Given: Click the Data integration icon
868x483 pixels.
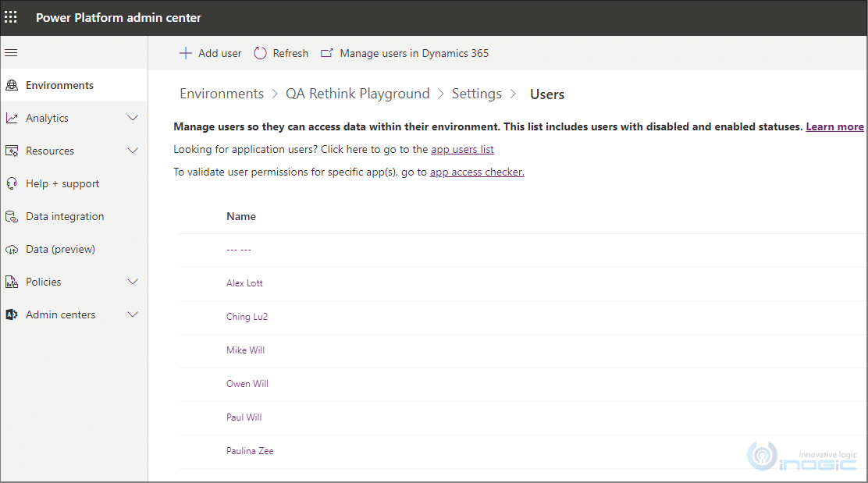Looking at the screenshot, I should coord(12,216).
